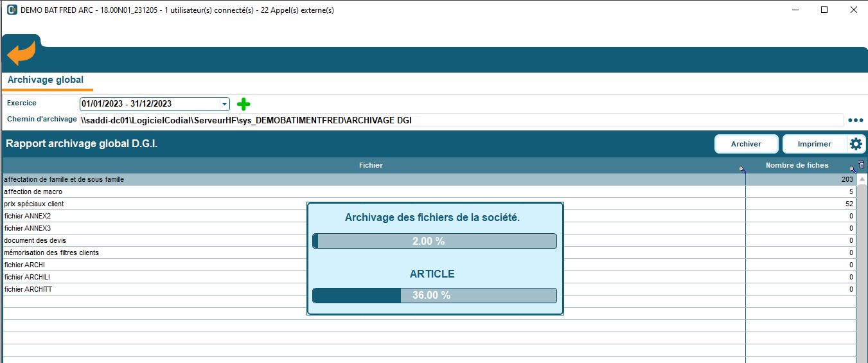Screen dimensions: 868x363
Task: Select the Archivage global tab
Action: pyautogui.click(x=46, y=80)
